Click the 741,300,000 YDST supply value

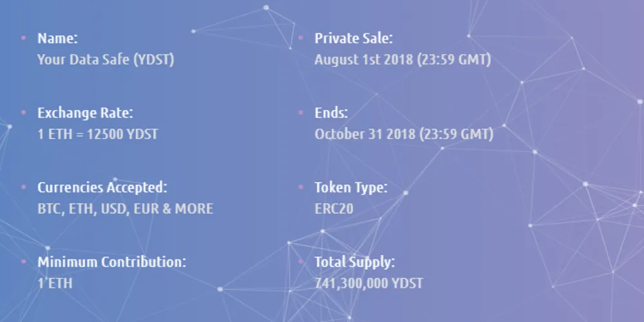click(369, 283)
